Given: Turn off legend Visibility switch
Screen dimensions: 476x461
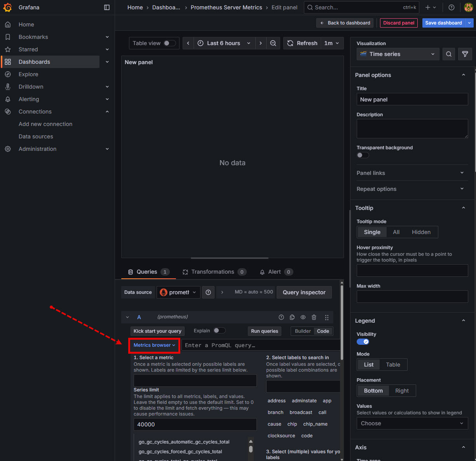Looking at the screenshot, I should coord(363,342).
